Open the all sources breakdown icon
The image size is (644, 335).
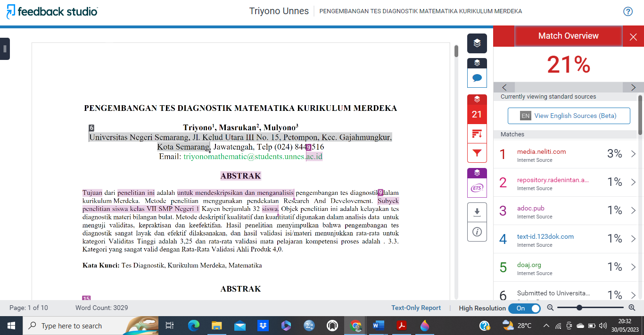click(x=477, y=134)
